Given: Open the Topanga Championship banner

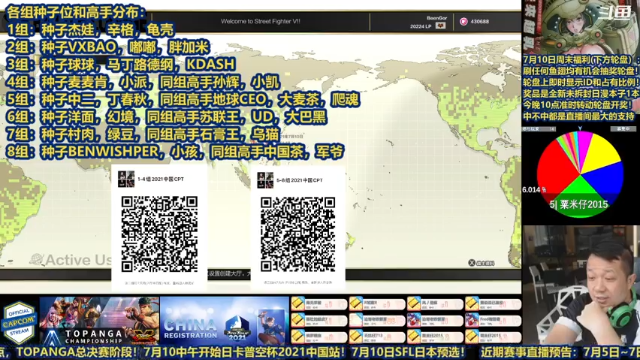Looking at the screenshot, I should pos(99,321).
